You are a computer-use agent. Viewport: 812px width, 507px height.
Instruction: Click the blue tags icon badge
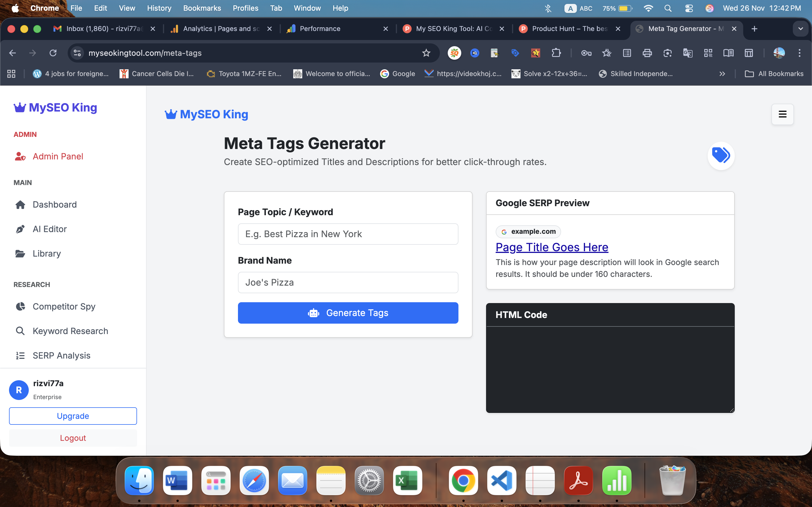click(721, 155)
